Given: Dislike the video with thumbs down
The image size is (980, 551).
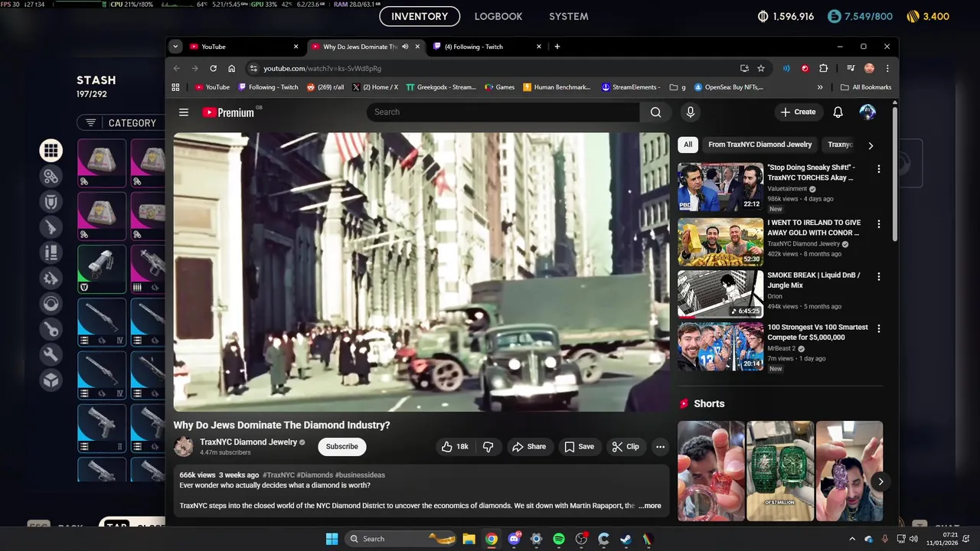Looking at the screenshot, I should pyautogui.click(x=488, y=447).
